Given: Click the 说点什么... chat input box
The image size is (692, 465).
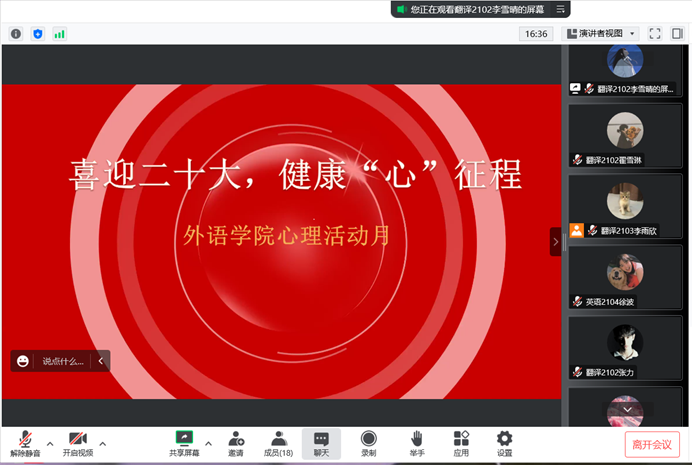Looking at the screenshot, I should tap(62, 361).
